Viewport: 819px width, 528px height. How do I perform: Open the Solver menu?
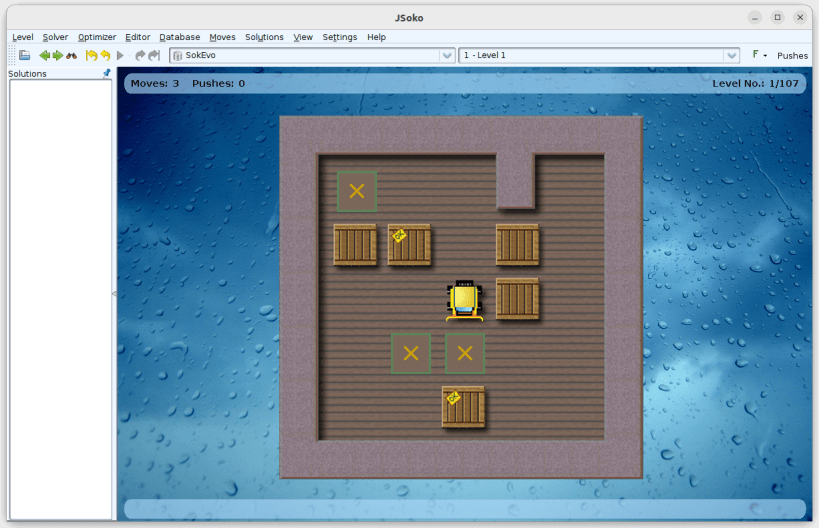[x=55, y=37]
